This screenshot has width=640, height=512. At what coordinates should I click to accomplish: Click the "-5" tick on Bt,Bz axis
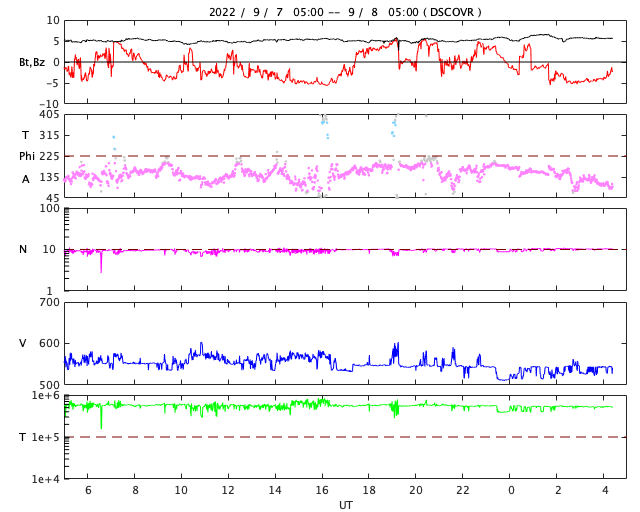coord(53,83)
